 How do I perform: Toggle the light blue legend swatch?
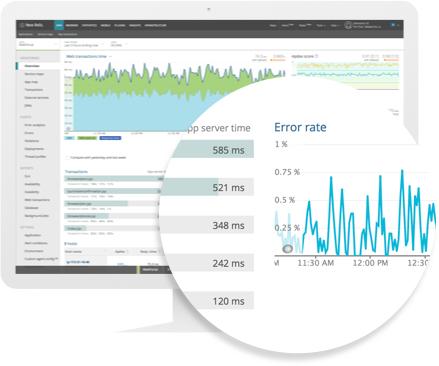(x=69, y=138)
